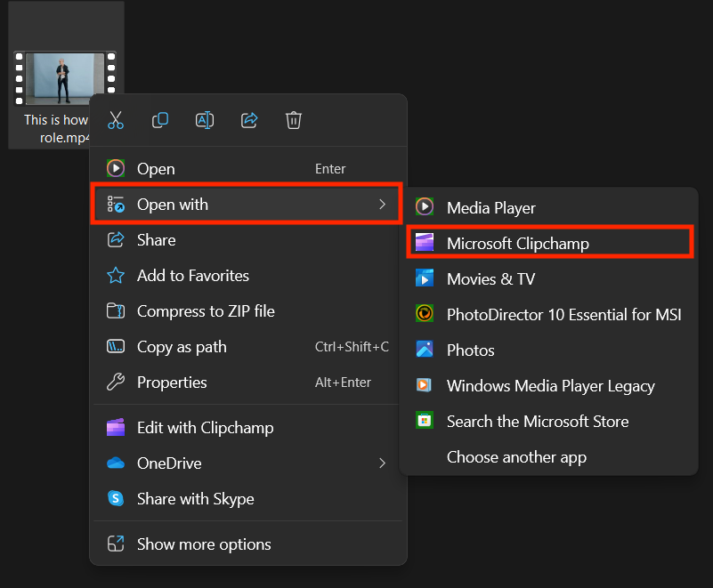Click the Photos app icon
The image size is (713, 588).
click(425, 350)
